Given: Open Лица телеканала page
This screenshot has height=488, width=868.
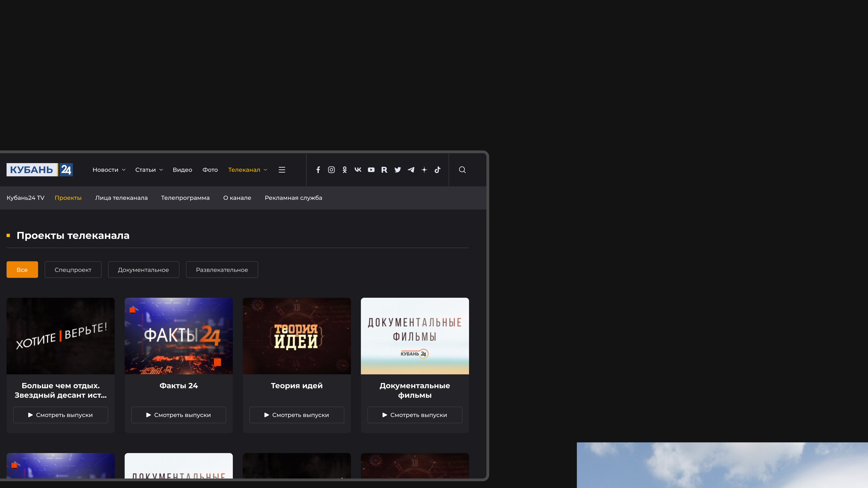Looking at the screenshot, I should tap(121, 198).
